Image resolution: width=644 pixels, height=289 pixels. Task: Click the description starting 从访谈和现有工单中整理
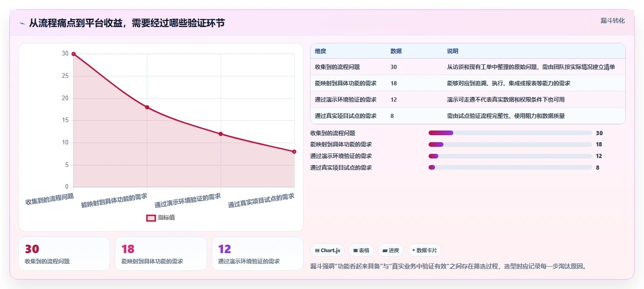coord(531,67)
